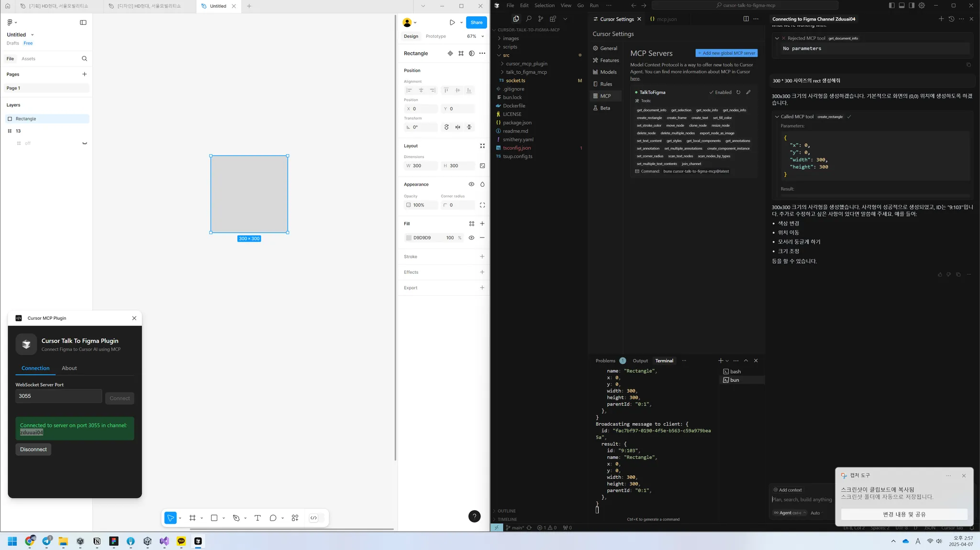Image resolution: width=980 pixels, height=550 pixels.
Task: Open the 67% zoom dropdown
Action: click(x=475, y=36)
